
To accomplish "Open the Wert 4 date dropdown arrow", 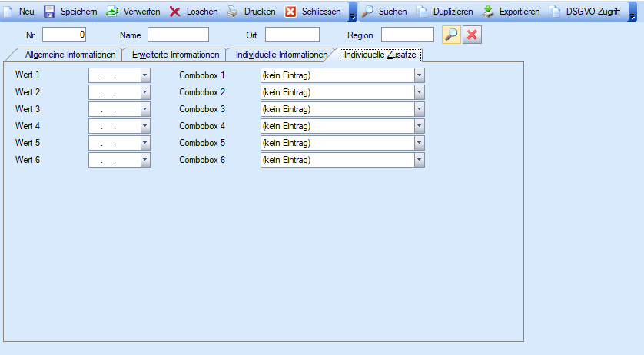I will coord(144,126).
